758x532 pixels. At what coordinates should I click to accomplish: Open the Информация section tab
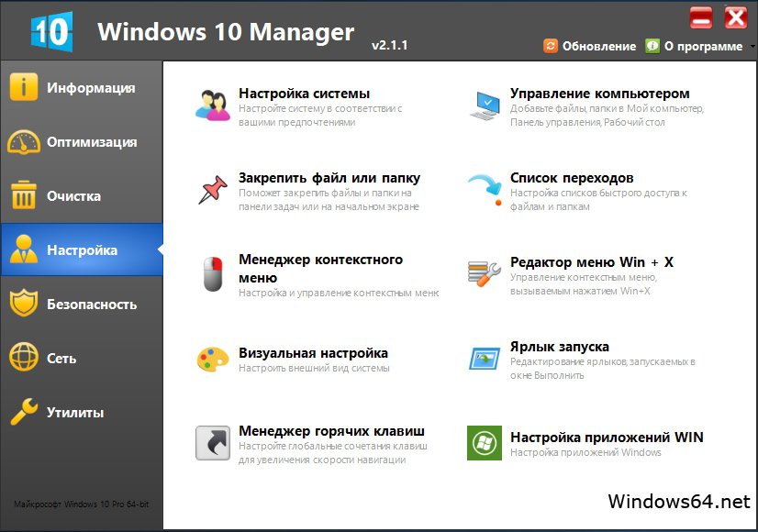tap(91, 88)
